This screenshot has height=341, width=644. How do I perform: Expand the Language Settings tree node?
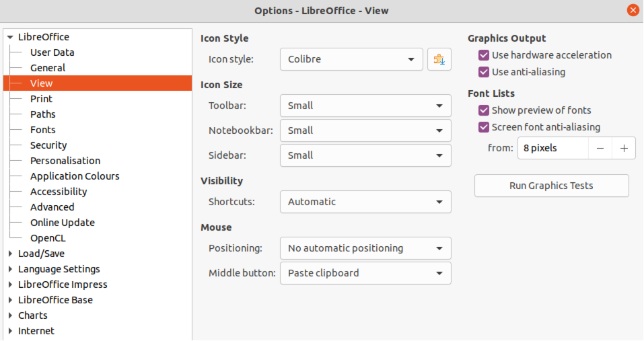[10, 269]
